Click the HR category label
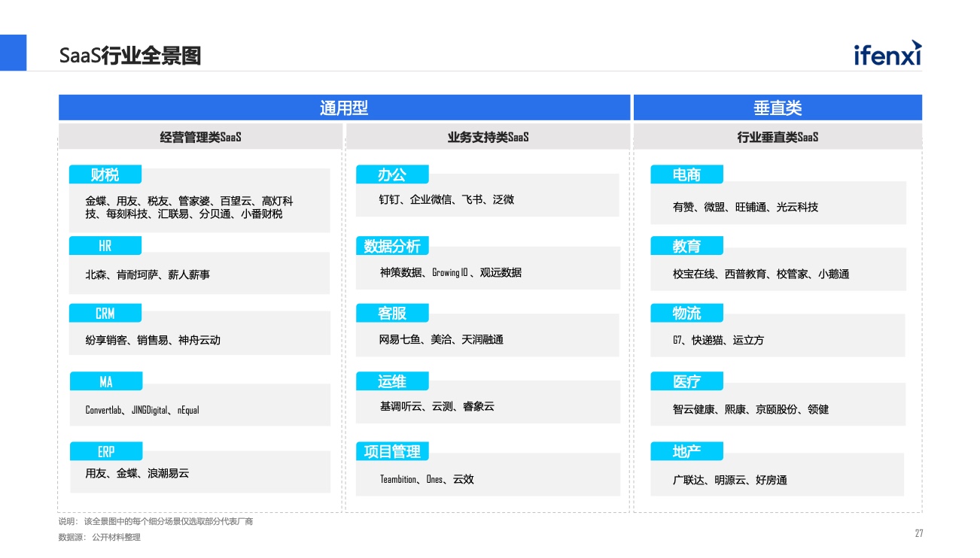 click(x=105, y=246)
